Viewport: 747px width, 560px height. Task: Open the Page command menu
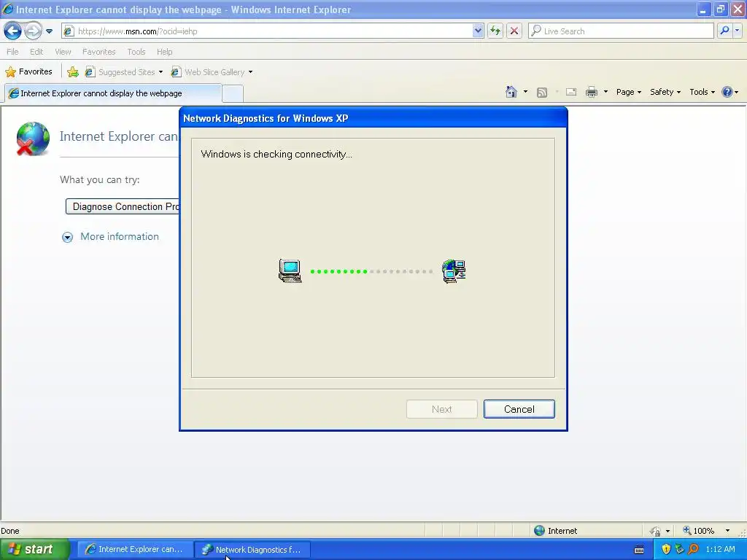point(628,92)
